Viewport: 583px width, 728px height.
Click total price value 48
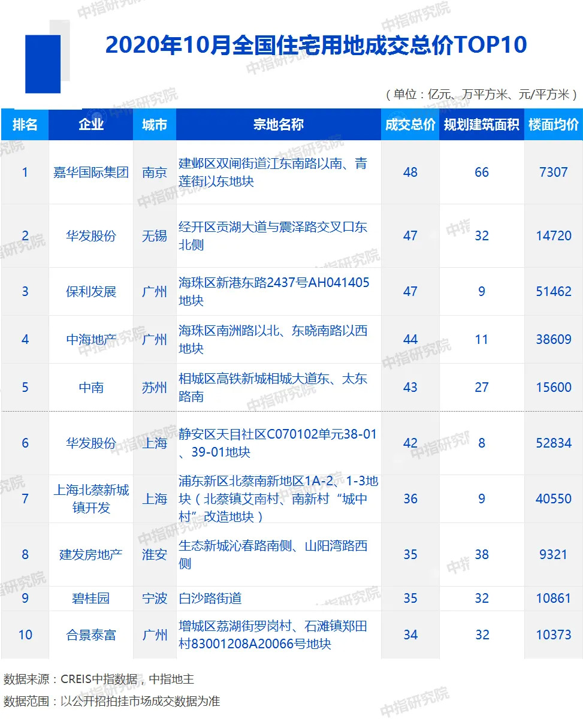coord(410,173)
